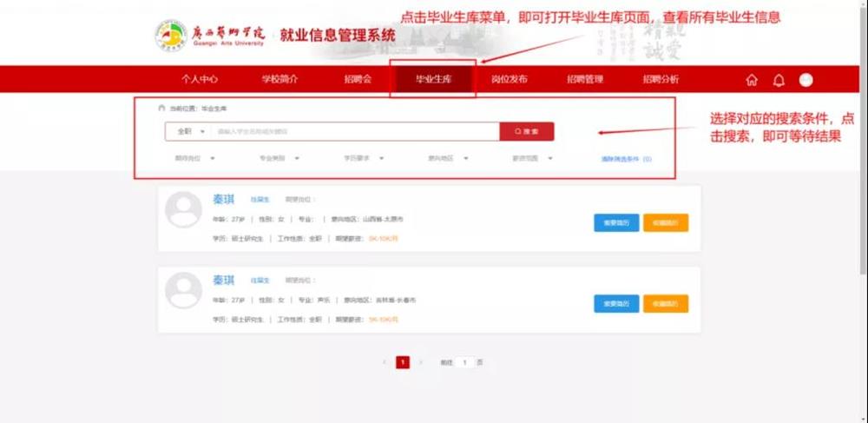
Task: Open the 意向地区 filter dropdown
Action: click(447, 159)
